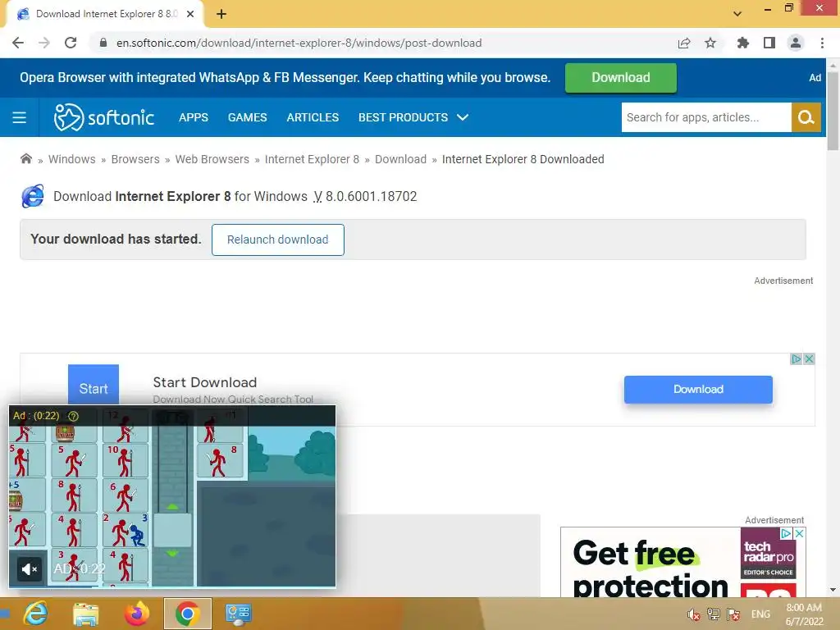Toggle the Chrome side panel
Screen dimensions: 840x630
coord(769,43)
